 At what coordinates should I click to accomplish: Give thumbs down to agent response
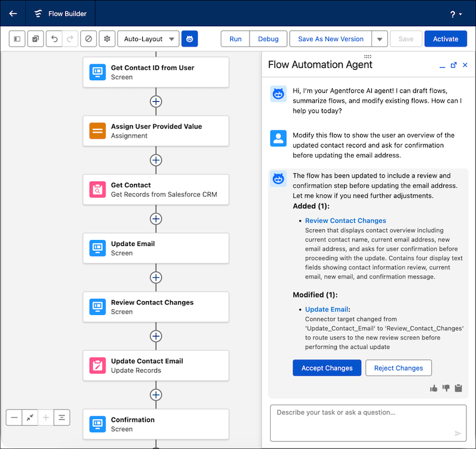click(x=446, y=388)
